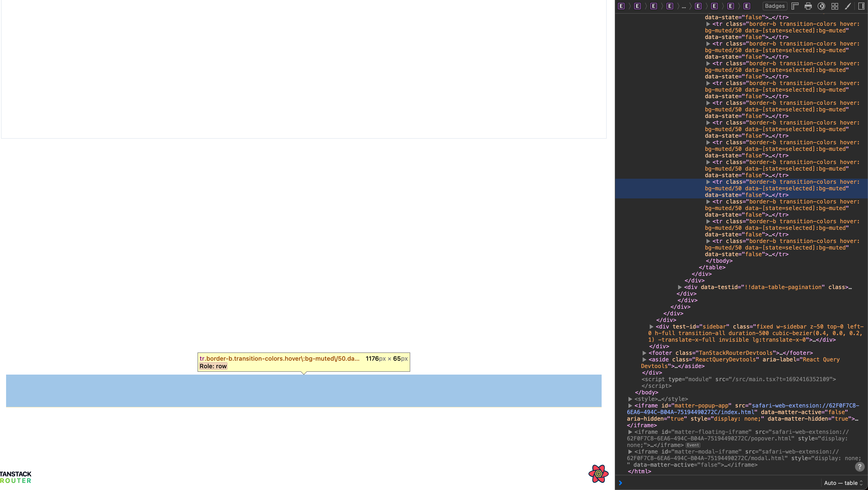Click the Event badge on matter-floating-iframe
This screenshot has width=868, height=490.
tap(693, 445)
